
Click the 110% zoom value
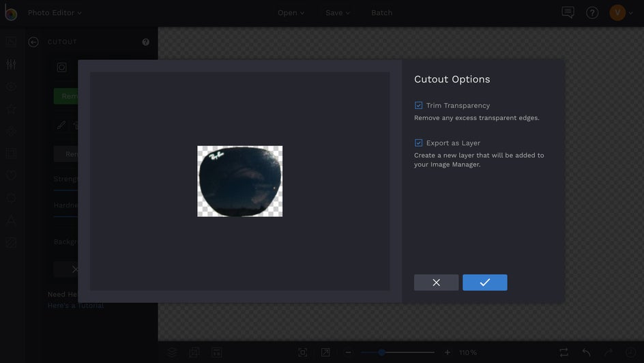pyautogui.click(x=468, y=353)
